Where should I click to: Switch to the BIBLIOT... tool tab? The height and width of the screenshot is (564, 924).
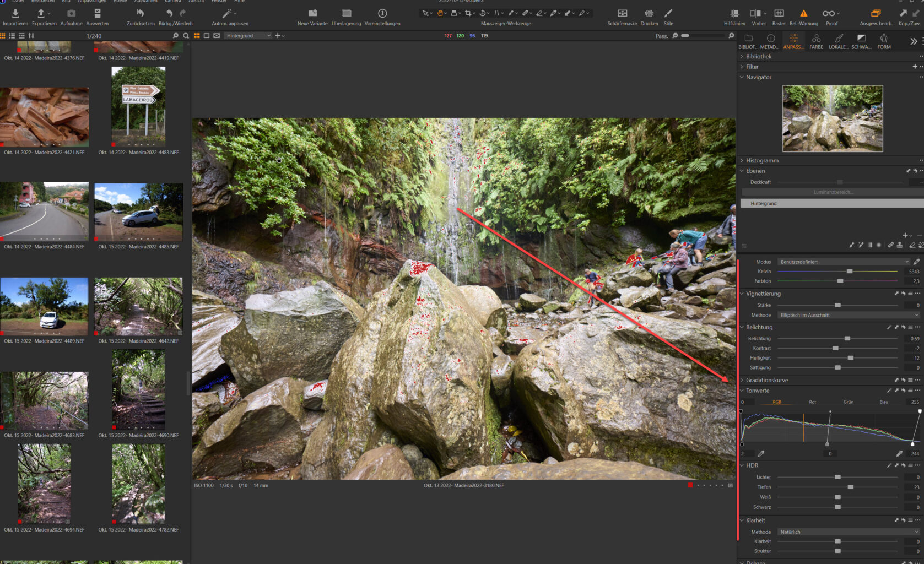coord(748,41)
